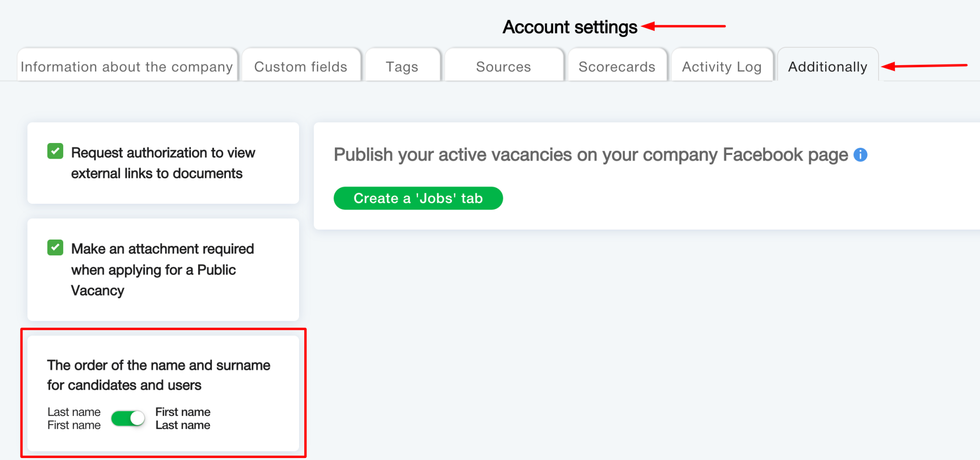
Task: Click the Account settings page title
Action: point(569,27)
